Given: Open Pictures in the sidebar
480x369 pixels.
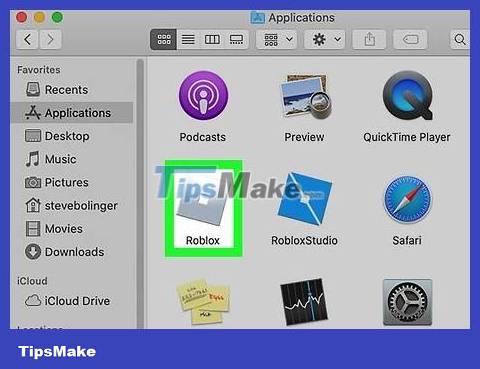Looking at the screenshot, I should coord(72,182).
